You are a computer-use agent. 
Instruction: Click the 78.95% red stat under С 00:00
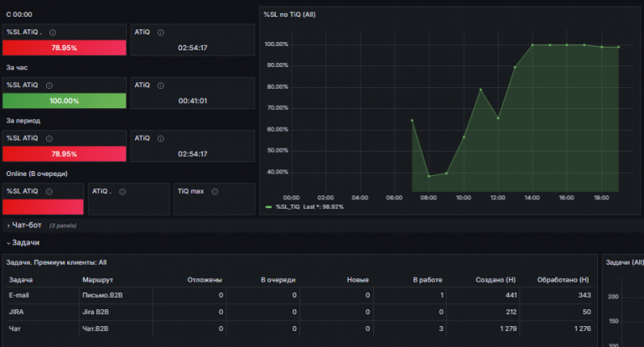pyautogui.click(x=64, y=48)
